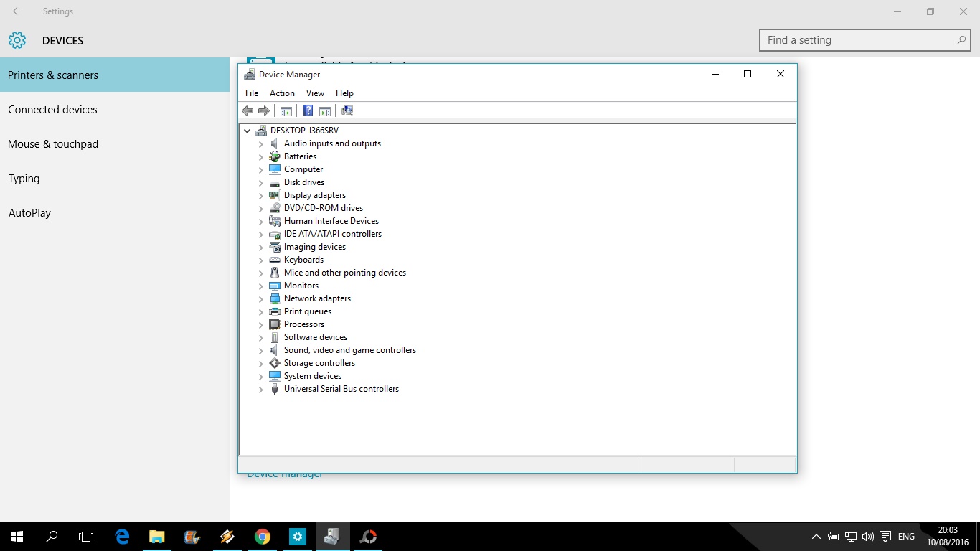Click the Show Action Pane toolbar icon
This screenshot has width=980, height=551.
[x=325, y=110]
